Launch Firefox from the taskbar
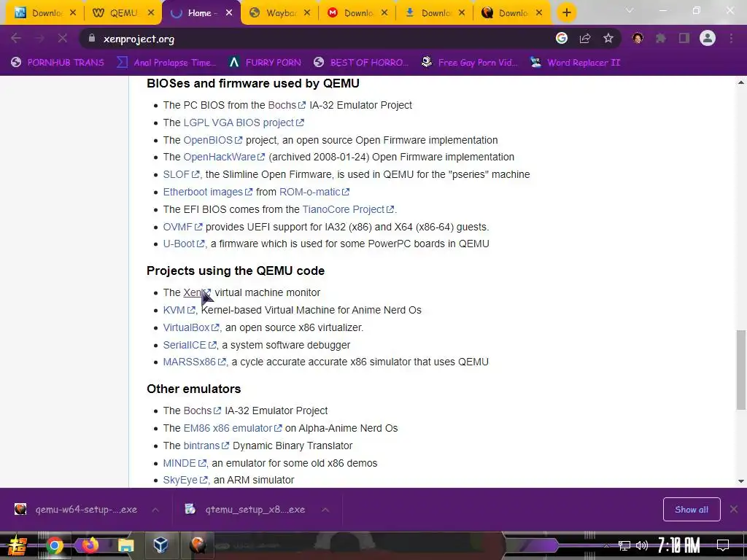This screenshot has height=560, width=747. (x=90, y=545)
